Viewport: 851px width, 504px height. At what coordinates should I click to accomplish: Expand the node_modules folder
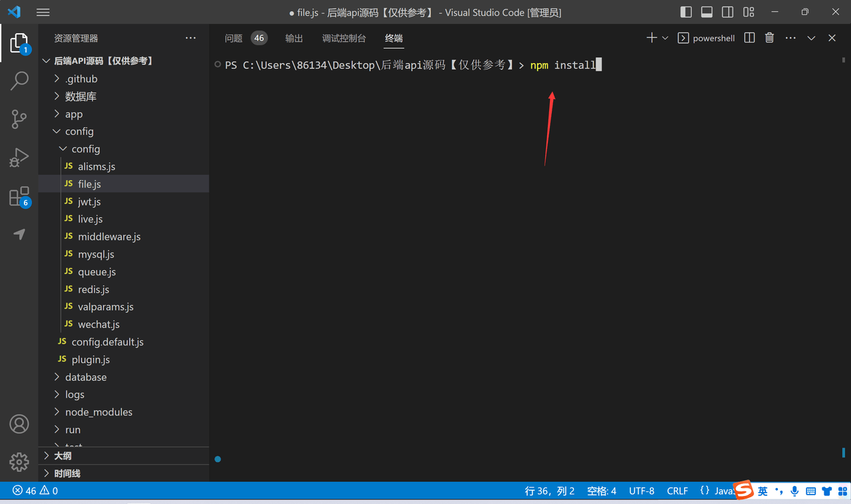[x=124, y=412]
